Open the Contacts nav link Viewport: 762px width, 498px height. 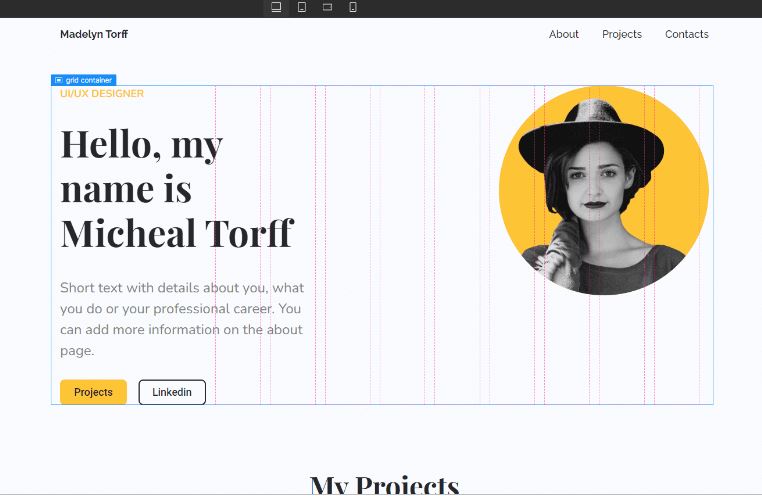click(x=687, y=34)
